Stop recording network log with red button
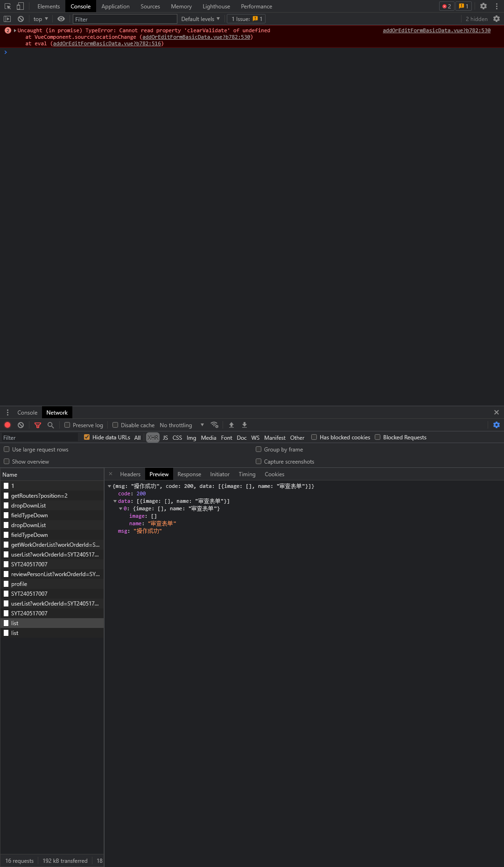 point(7,425)
